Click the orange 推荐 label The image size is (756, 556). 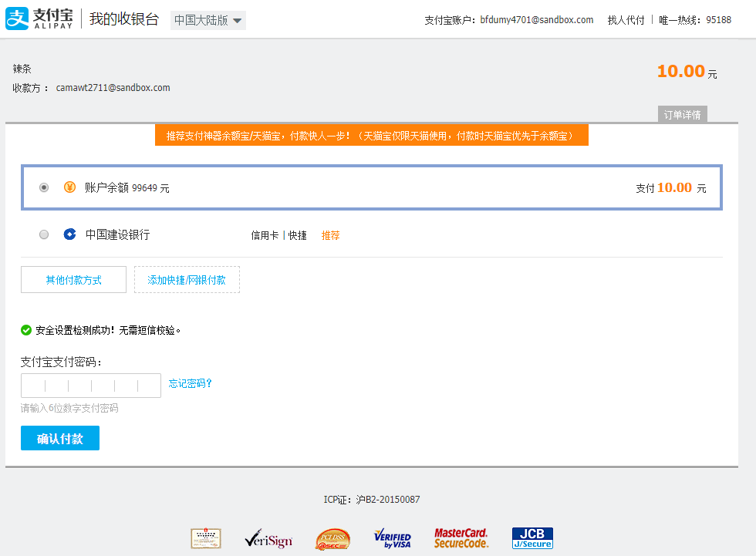[x=330, y=235]
